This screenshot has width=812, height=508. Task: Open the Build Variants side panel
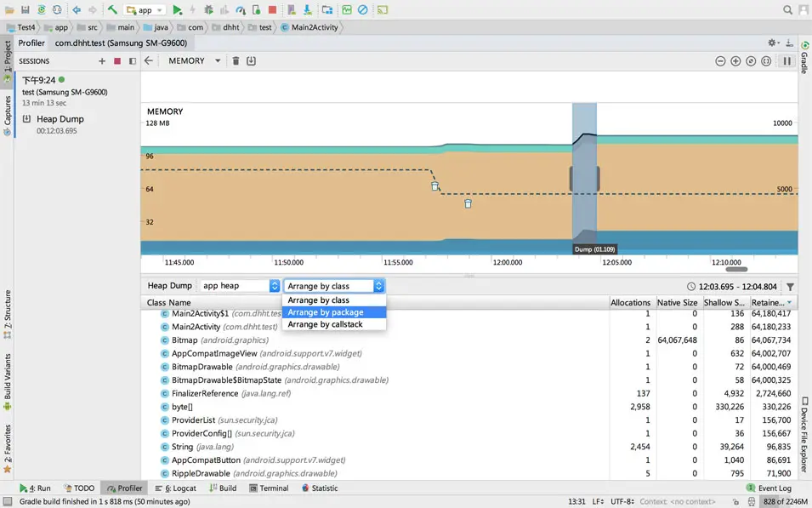pos(8,382)
